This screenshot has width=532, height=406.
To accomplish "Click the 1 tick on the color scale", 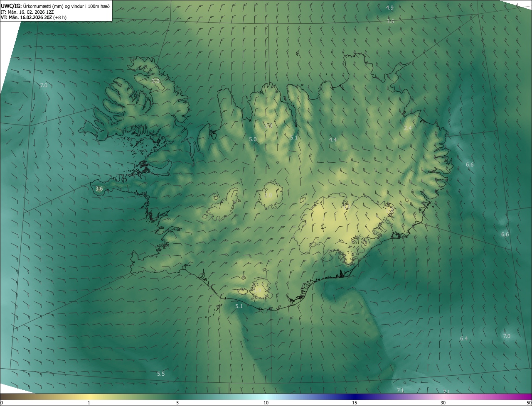I will click(x=89, y=403).
